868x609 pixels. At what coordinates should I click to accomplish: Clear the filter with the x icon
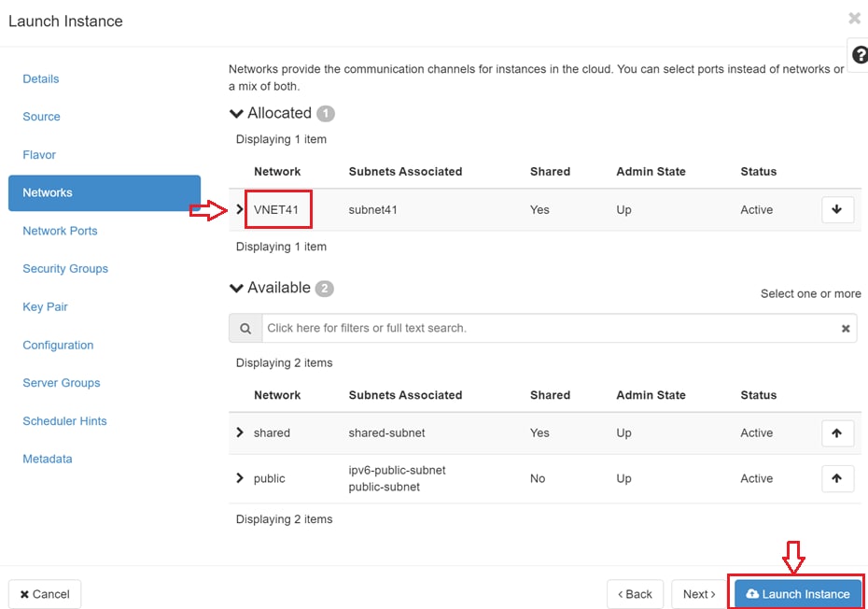[846, 328]
